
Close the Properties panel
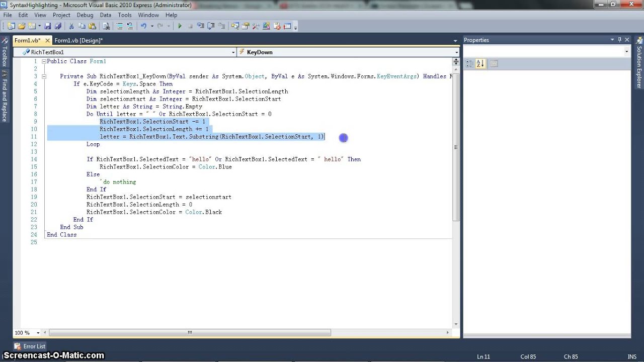click(x=627, y=40)
